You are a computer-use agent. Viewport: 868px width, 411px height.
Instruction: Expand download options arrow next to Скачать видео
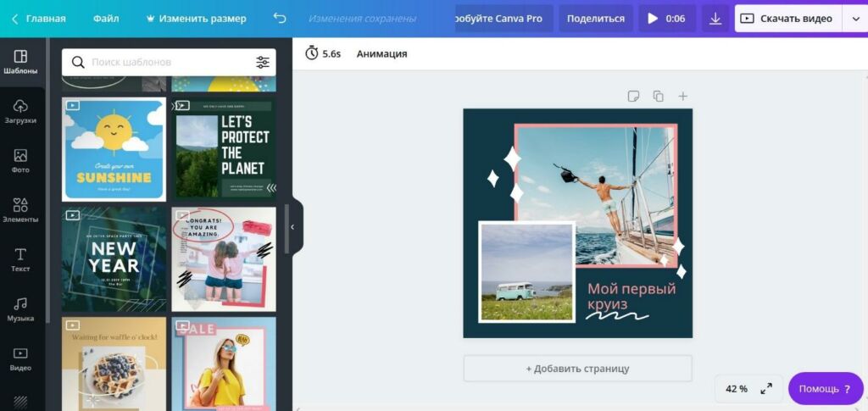click(x=854, y=19)
